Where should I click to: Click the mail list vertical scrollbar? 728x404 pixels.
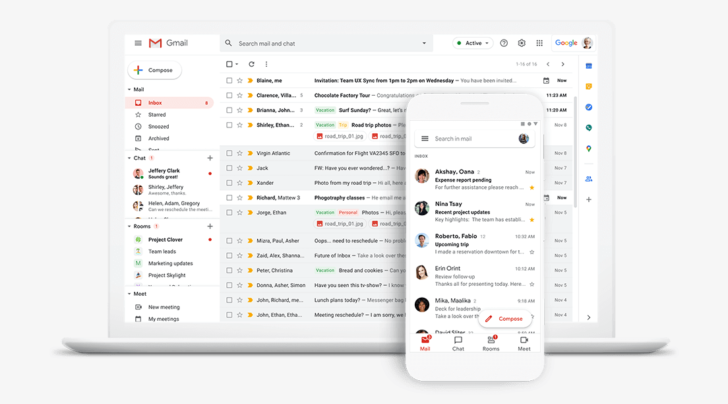point(576,152)
